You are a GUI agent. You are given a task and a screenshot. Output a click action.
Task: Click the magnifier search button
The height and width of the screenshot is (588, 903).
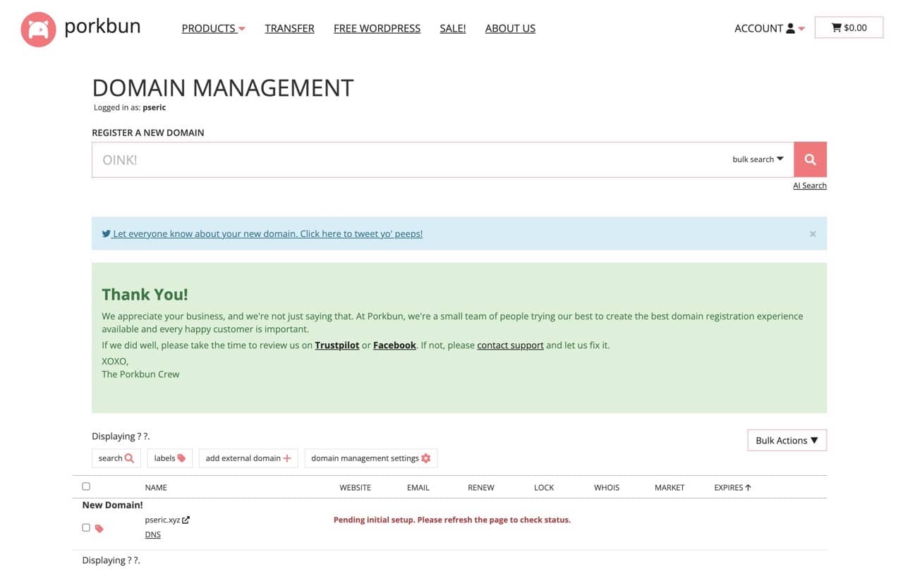pos(810,159)
